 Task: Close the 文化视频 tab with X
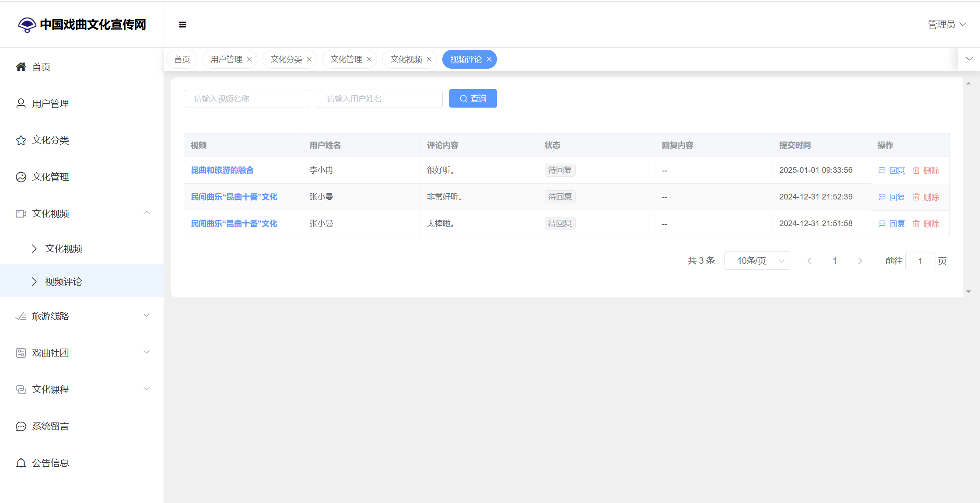click(429, 59)
